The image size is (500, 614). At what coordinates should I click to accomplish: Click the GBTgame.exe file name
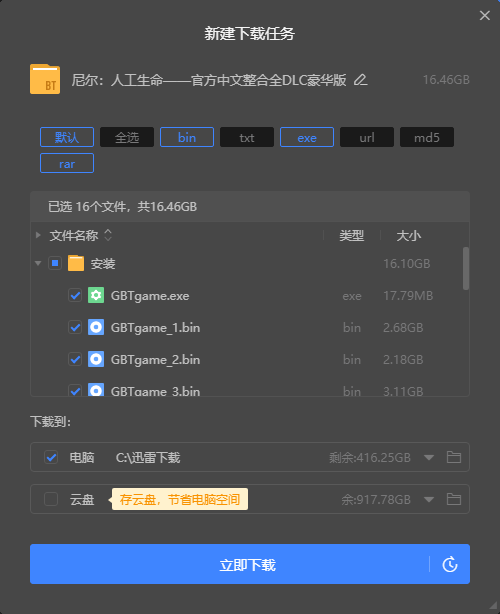(x=150, y=296)
